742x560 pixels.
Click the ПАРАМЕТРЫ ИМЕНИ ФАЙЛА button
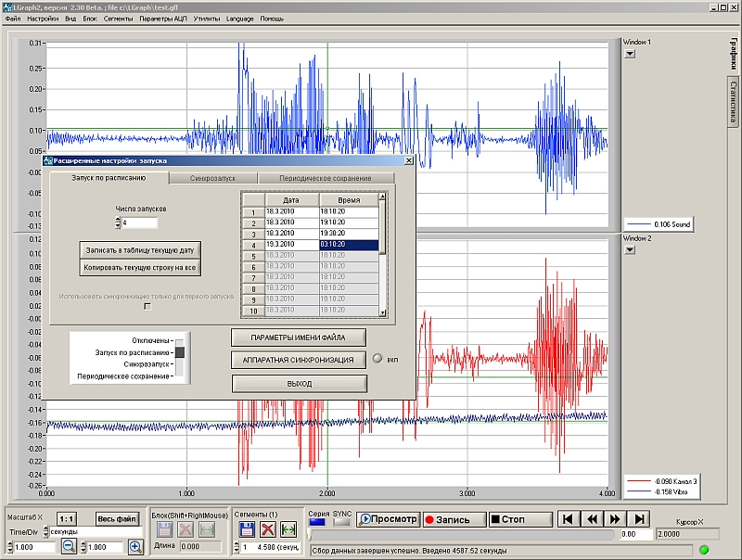tap(300, 337)
